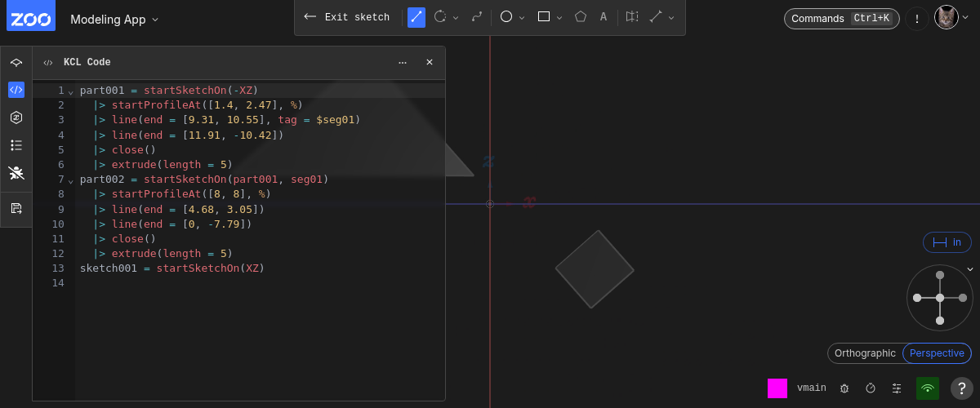Open the Logs pane list icon
This screenshot has width=980, height=408.
[16, 145]
